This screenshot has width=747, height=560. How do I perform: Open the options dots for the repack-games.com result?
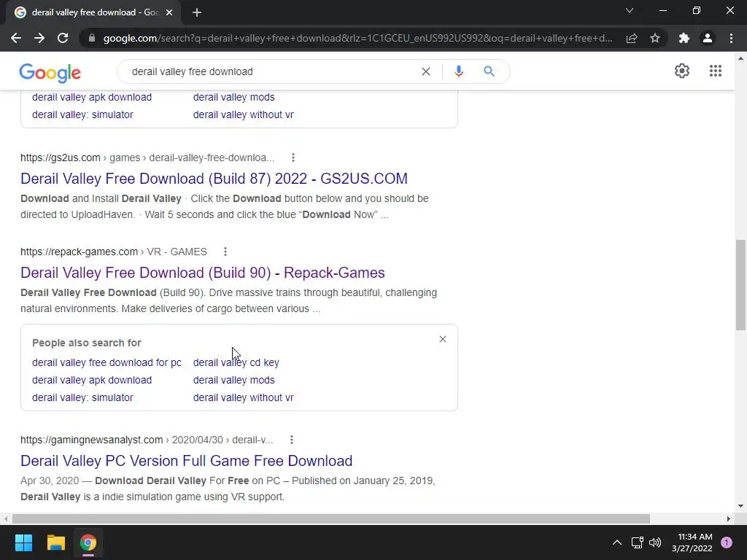[x=225, y=252]
